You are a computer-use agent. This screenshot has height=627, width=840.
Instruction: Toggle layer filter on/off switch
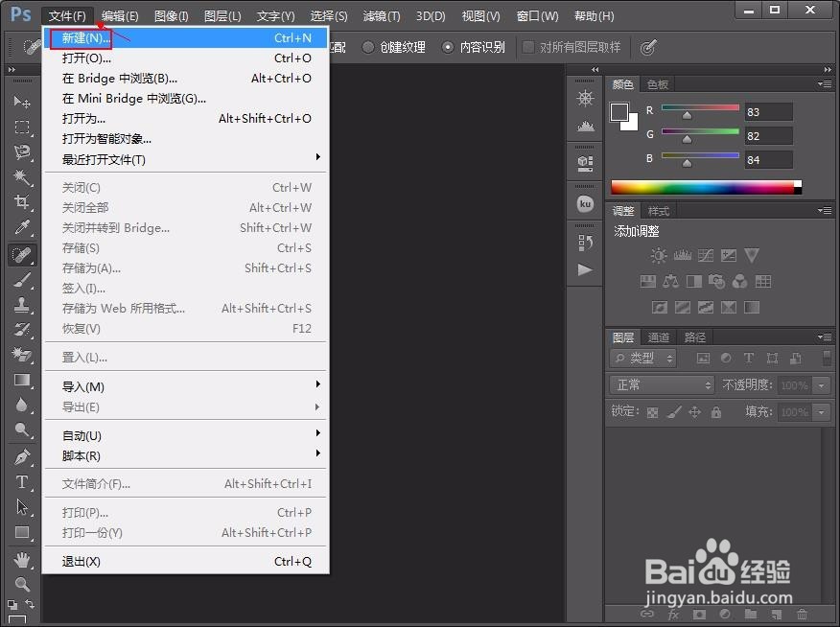click(826, 358)
